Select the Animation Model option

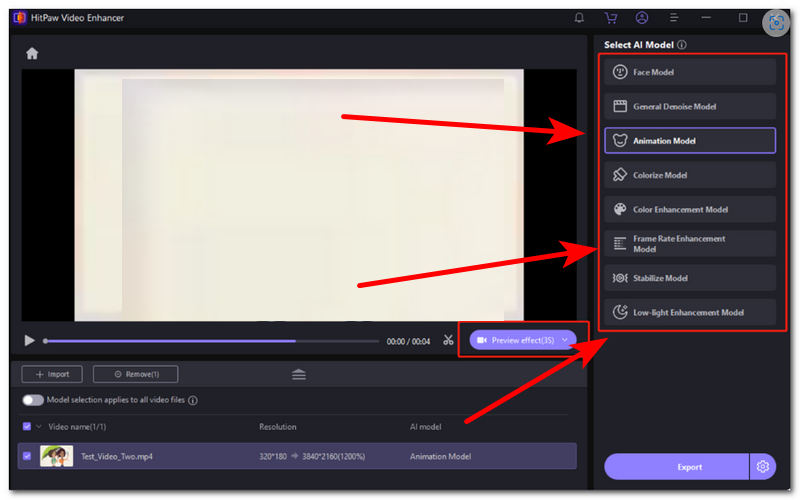point(690,140)
